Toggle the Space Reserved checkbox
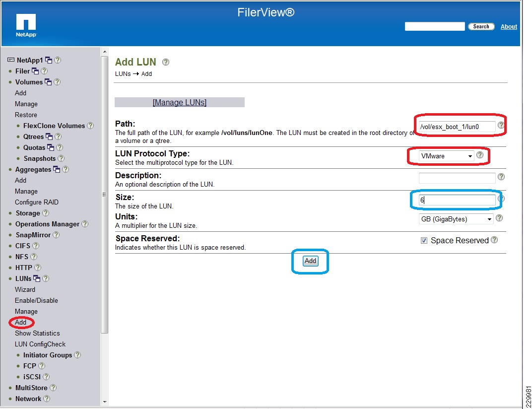532x409 pixels. (424, 241)
